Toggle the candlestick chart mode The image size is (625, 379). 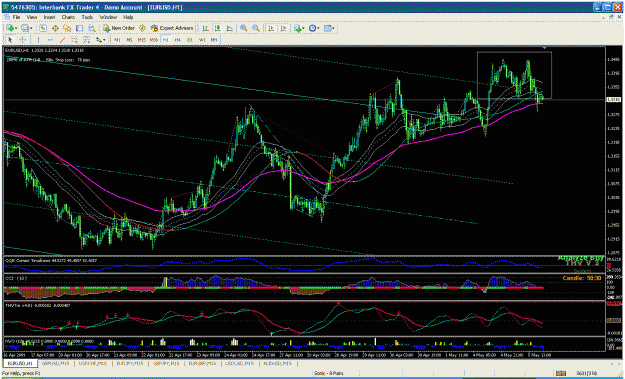(218, 28)
